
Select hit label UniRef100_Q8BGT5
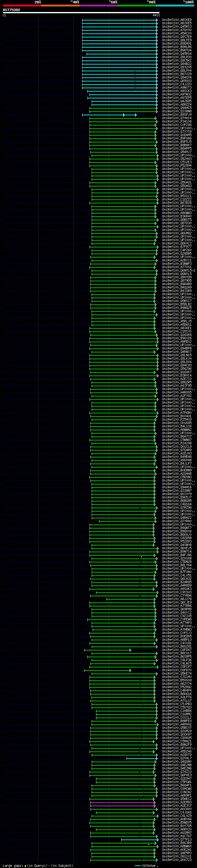click(176, 220)
